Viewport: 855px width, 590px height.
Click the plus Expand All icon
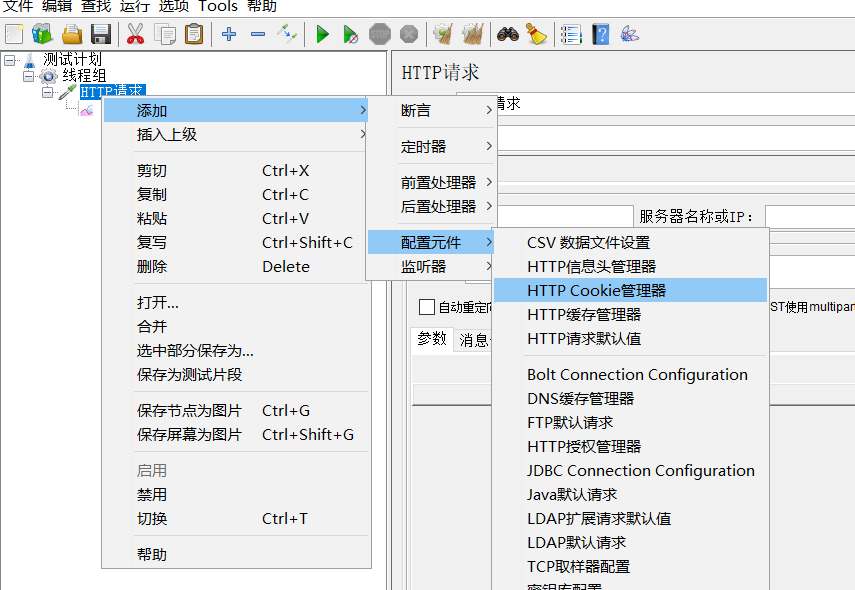229,35
